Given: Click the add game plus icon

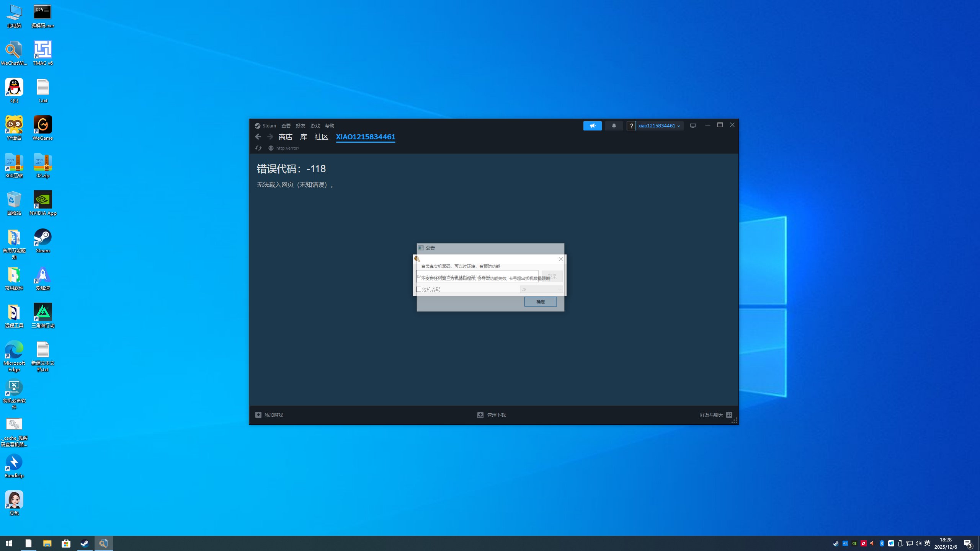Looking at the screenshot, I should 258,415.
